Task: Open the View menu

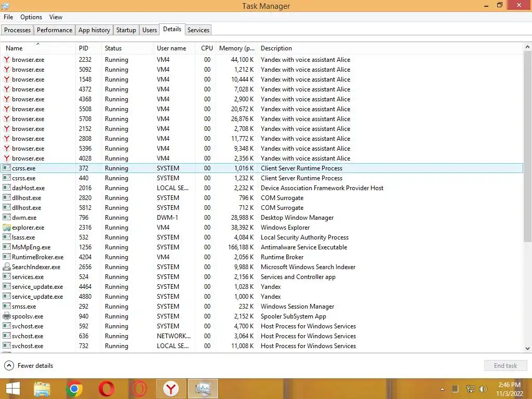Action: (x=56, y=17)
